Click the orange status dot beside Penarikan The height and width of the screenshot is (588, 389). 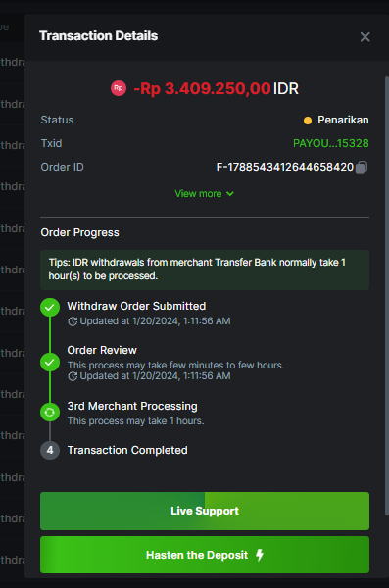308,121
